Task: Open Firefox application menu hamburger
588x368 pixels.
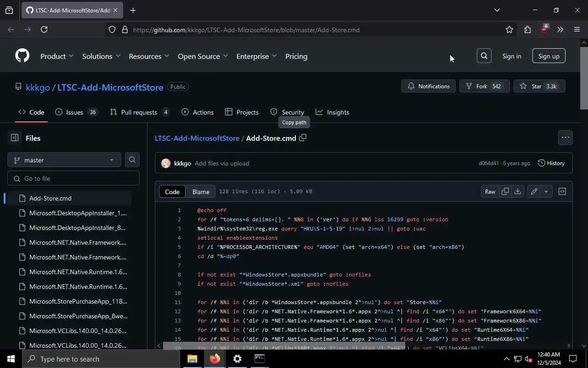Action: point(577,29)
